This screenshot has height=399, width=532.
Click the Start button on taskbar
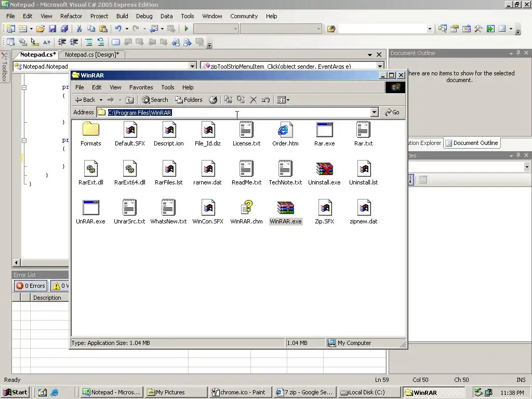[x=15, y=392]
